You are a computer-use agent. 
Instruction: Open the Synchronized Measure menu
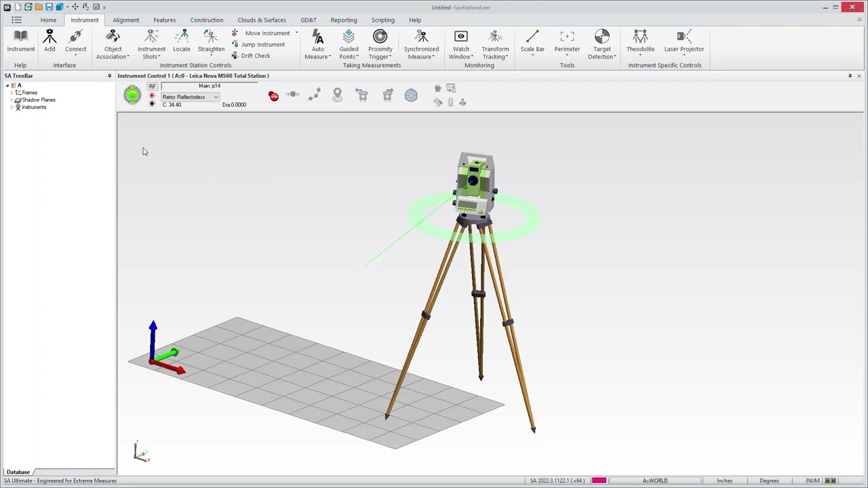tap(421, 45)
